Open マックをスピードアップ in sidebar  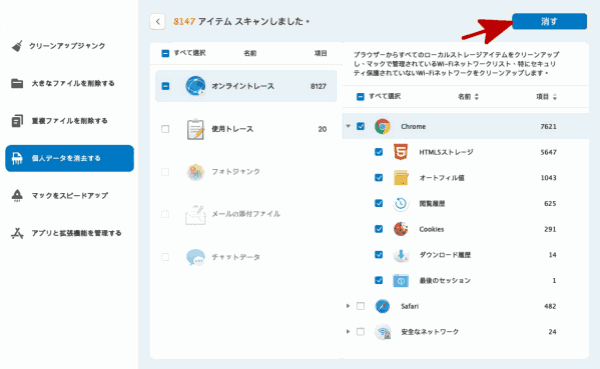tap(70, 196)
